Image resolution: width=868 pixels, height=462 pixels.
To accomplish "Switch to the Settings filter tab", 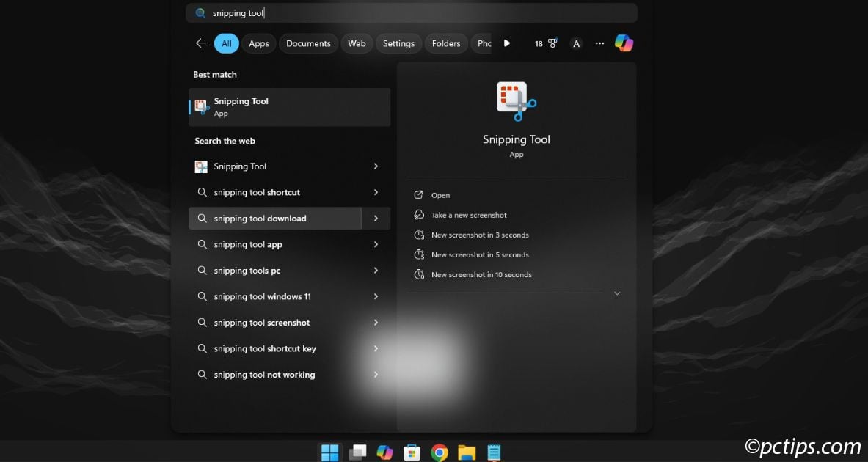I will coord(398,43).
